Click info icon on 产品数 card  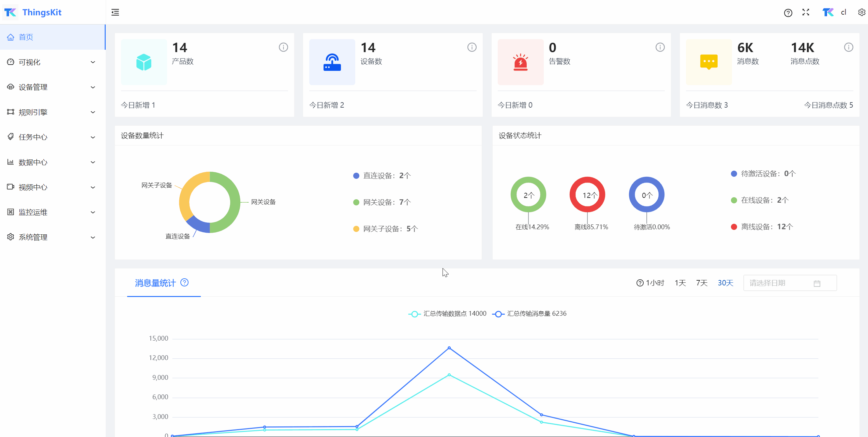(x=283, y=47)
